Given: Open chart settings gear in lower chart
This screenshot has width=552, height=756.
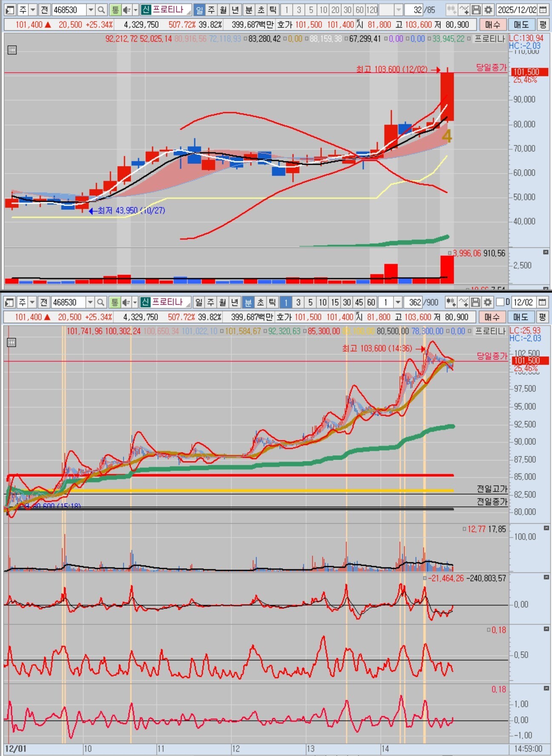Looking at the screenshot, I should [488, 302].
